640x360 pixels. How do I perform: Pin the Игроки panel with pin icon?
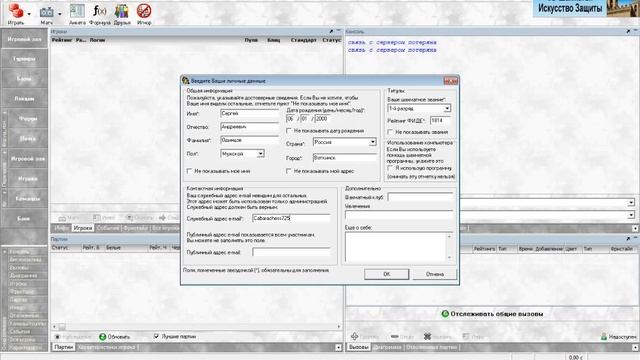tap(331, 31)
